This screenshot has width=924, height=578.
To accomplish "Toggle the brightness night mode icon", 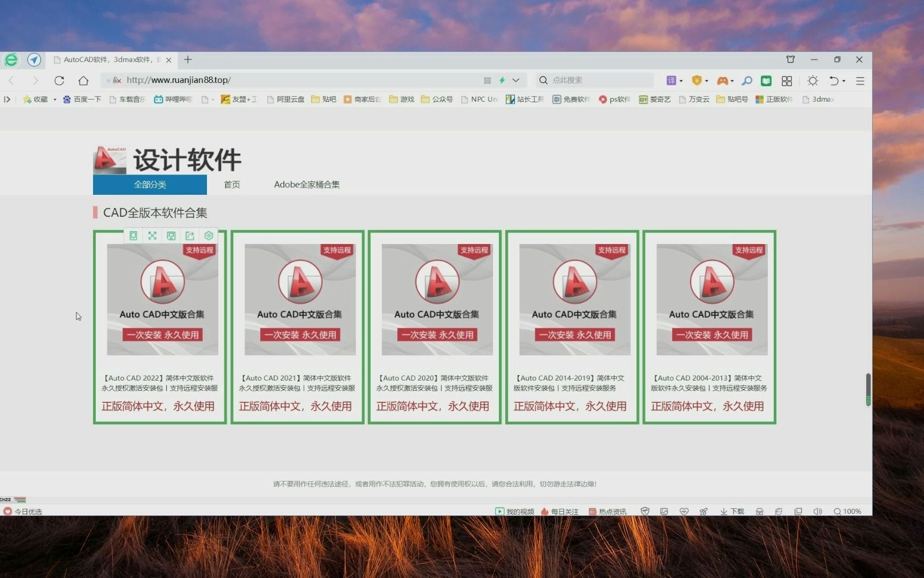I will (813, 81).
